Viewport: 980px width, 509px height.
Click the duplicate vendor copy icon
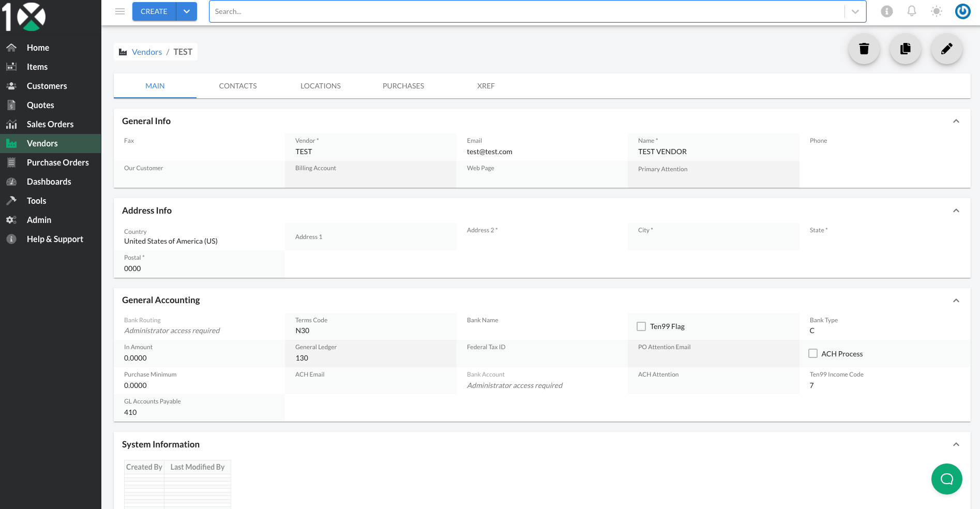905,49
